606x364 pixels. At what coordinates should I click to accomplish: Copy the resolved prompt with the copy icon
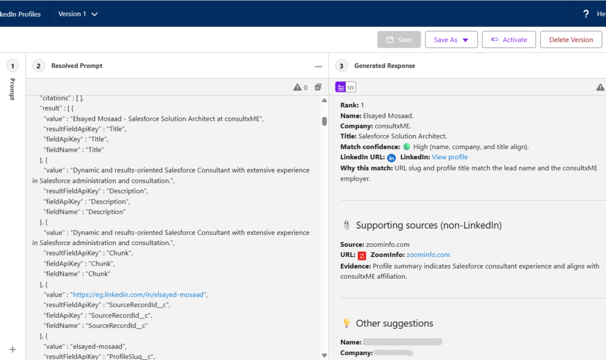318,87
